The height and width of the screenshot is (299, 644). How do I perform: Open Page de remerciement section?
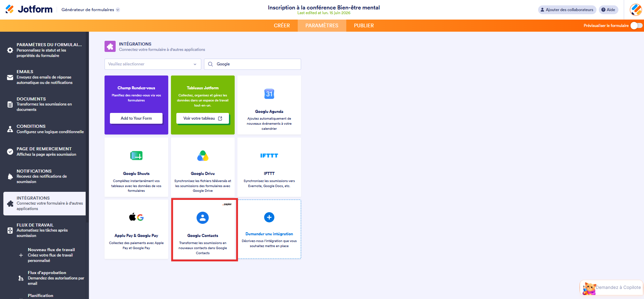click(x=45, y=152)
